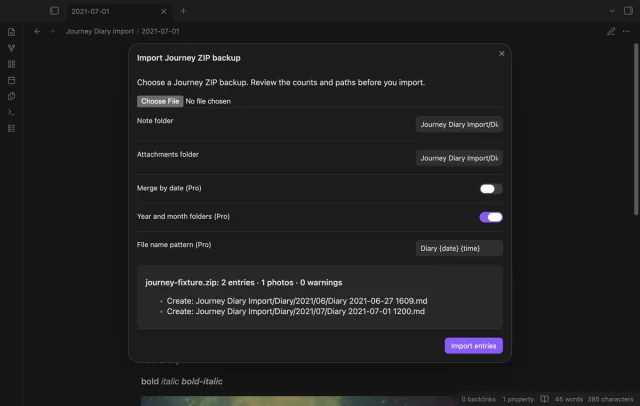Edit the Note folder field
This screenshot has width=640, height=406.
(459, 124)
